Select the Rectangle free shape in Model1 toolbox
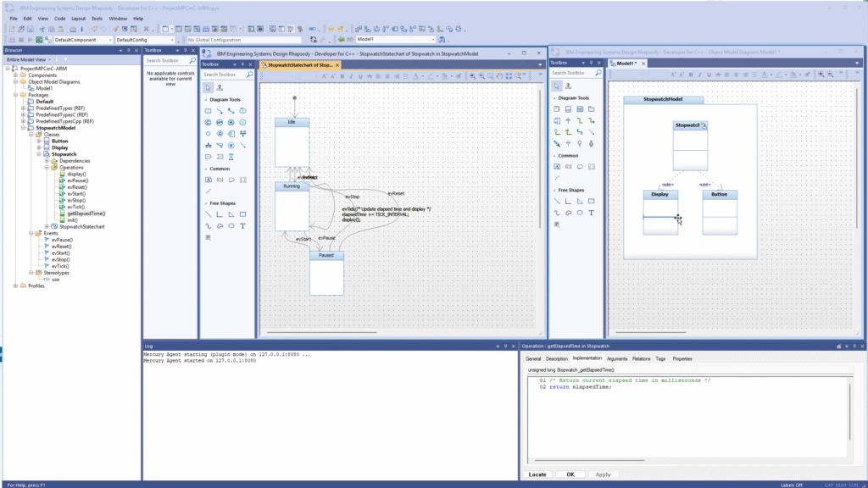This screenshot has height=488, width=868. (x=591, y=202)
